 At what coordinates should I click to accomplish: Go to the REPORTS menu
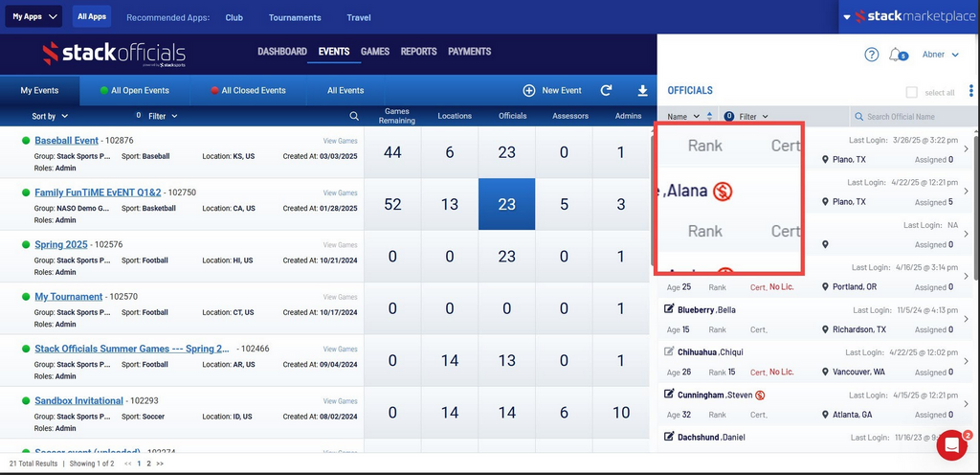click(x=418, y=52)
